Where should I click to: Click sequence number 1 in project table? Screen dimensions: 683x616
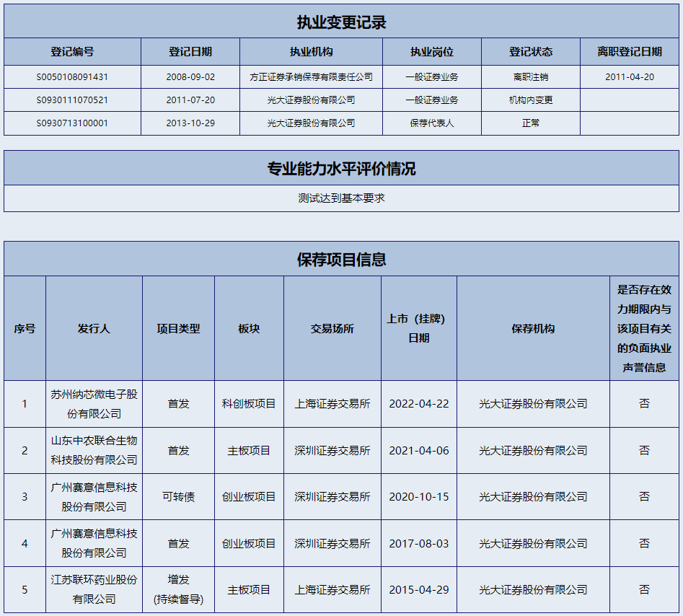click(x=25, y=404)
